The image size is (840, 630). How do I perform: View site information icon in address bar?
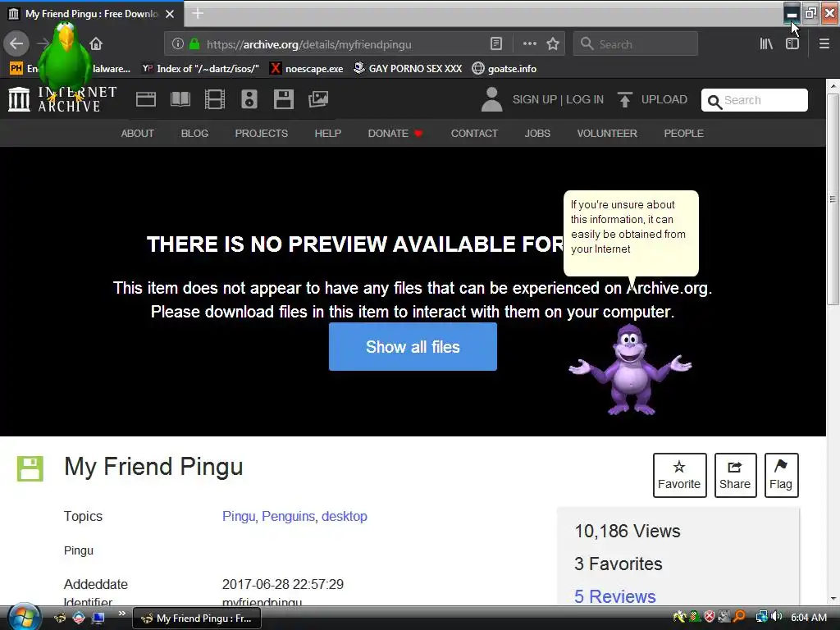click(x=178, y=44)
